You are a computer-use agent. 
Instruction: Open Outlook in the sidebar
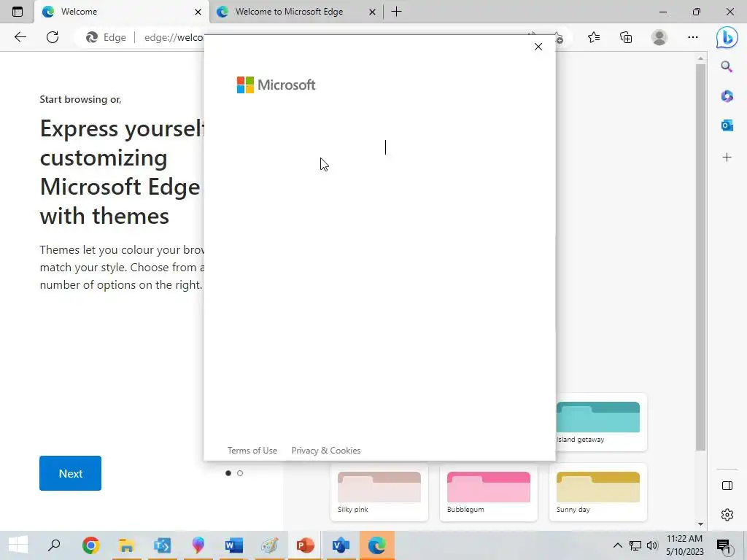point(727,125)
